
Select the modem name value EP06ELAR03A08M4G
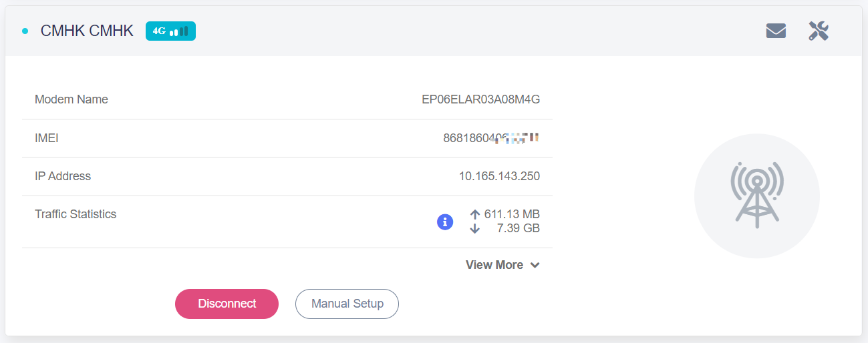(x=480, y=99)
